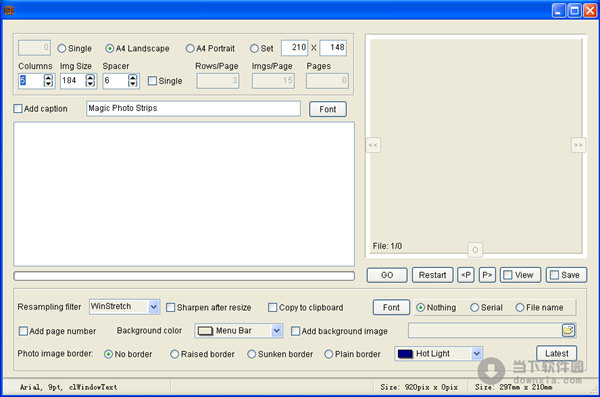Increase Columns value with up arrow
The width and height of the screenshot is (600, 397).
pos(48,77)
